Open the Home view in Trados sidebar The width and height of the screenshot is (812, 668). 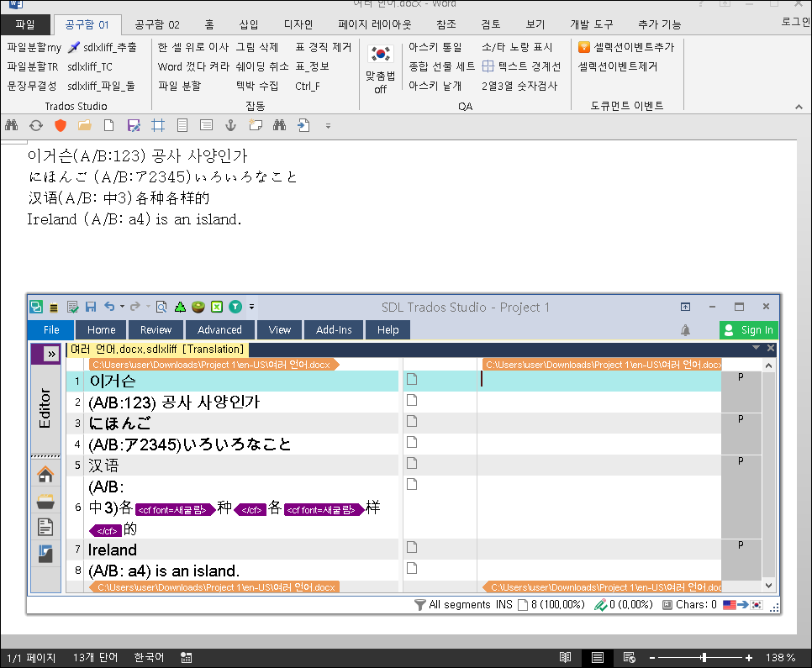(45, 474)
